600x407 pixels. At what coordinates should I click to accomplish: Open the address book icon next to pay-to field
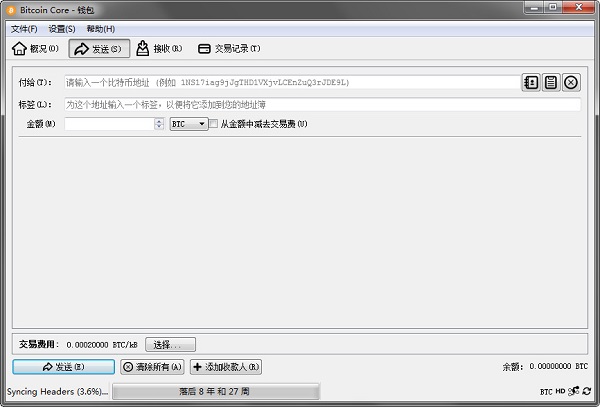[531, 82]
